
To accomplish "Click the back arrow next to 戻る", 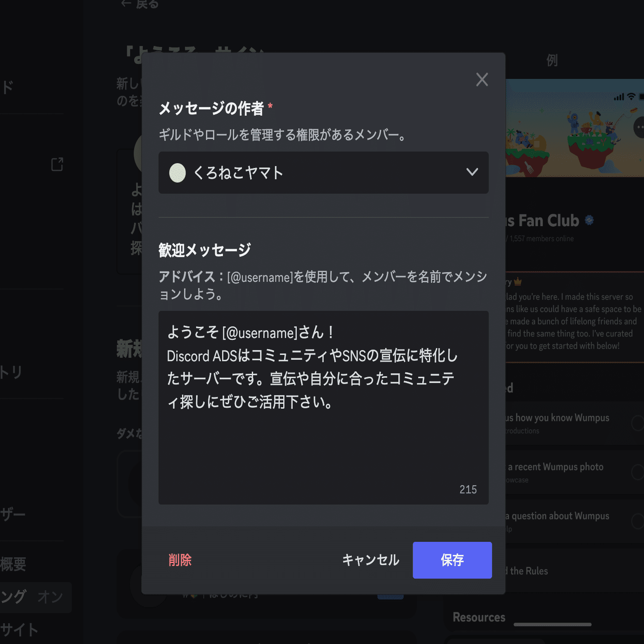I will coord(126,3).
